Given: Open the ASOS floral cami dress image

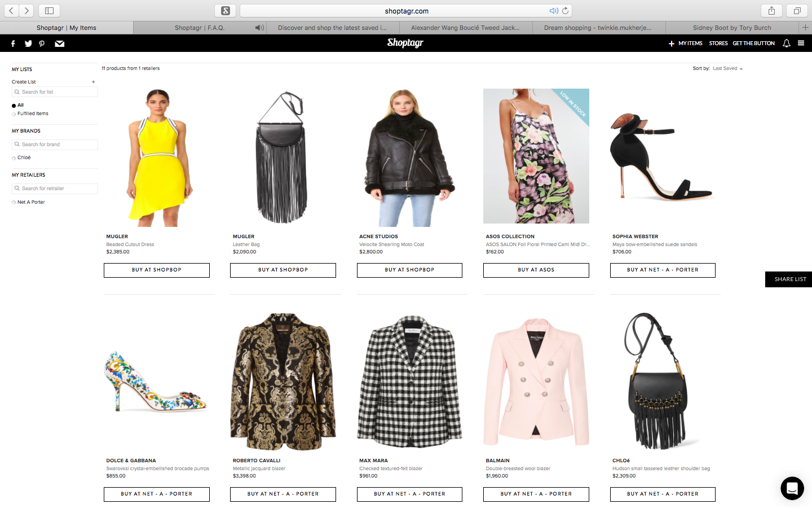Looking at the screenshot, I should (536, 156).
